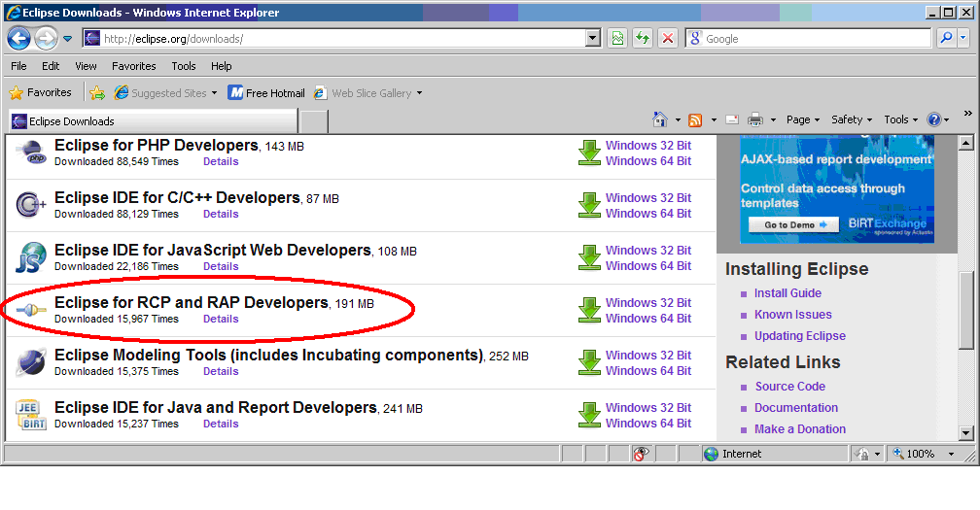Open Suggested Sites dropdown
Image resolution: width=980 pixels, height=510 pixels.
pos(165,93)
